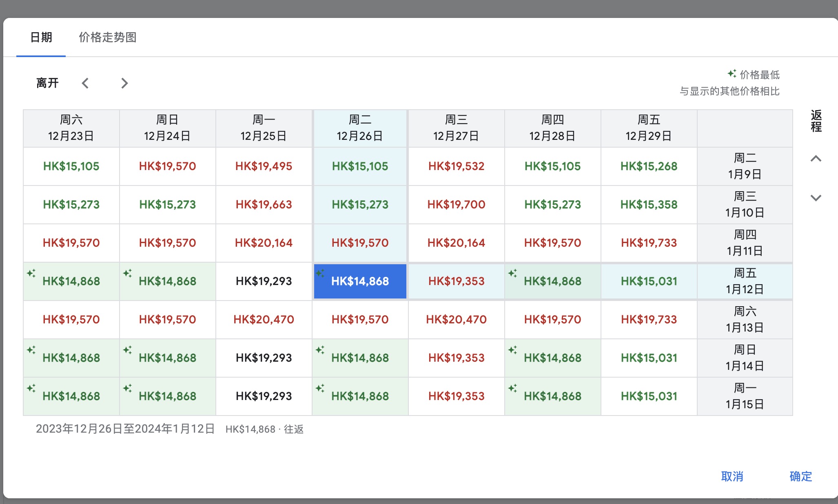Choose HK$19,663 in the 1月10日 row
The width and height of the screenshot is (838, 504).
coord(264,205)
